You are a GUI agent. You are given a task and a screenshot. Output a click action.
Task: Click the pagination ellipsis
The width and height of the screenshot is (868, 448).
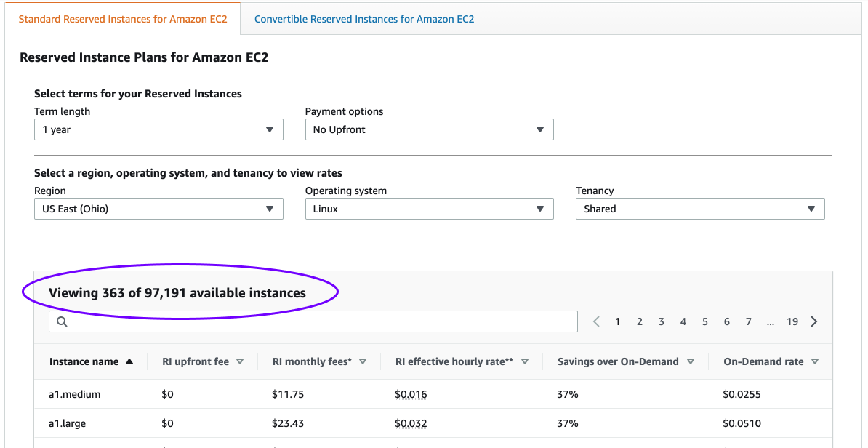770,323
